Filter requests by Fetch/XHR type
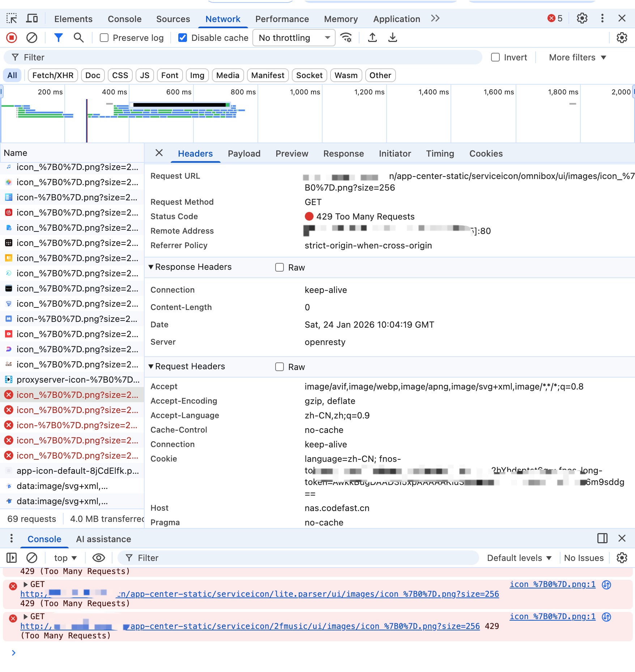Screen dimensions: 635x672 tap(53, 75)
